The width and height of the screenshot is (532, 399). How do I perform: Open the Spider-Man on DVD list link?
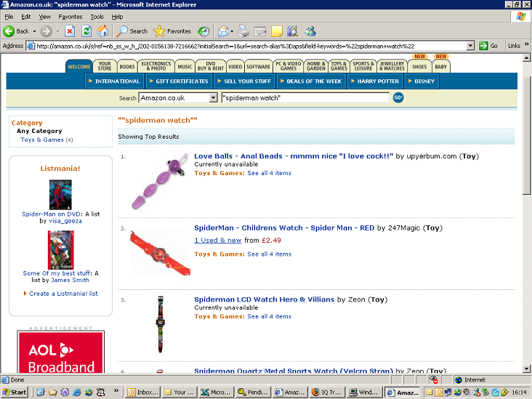[x=51, y=214]
